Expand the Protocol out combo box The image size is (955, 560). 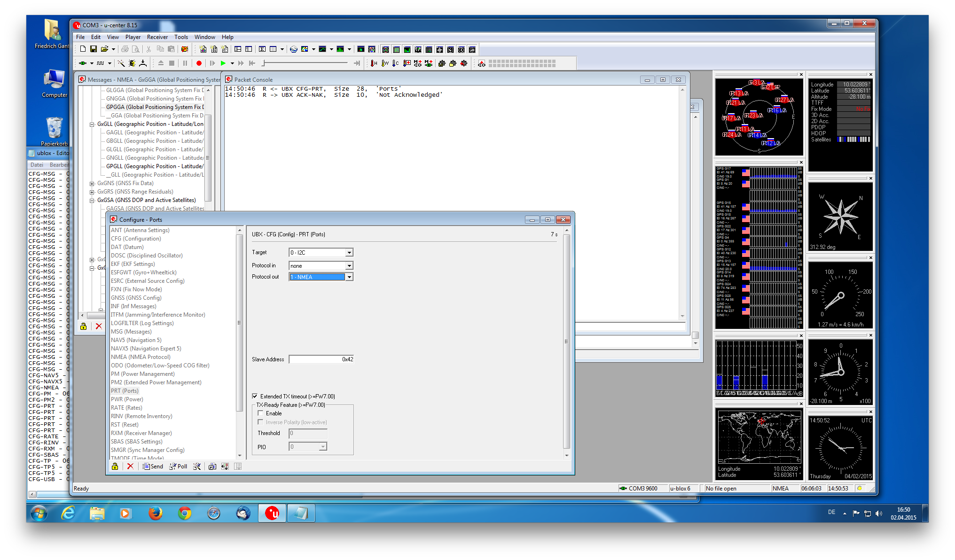tap(349, 277)
